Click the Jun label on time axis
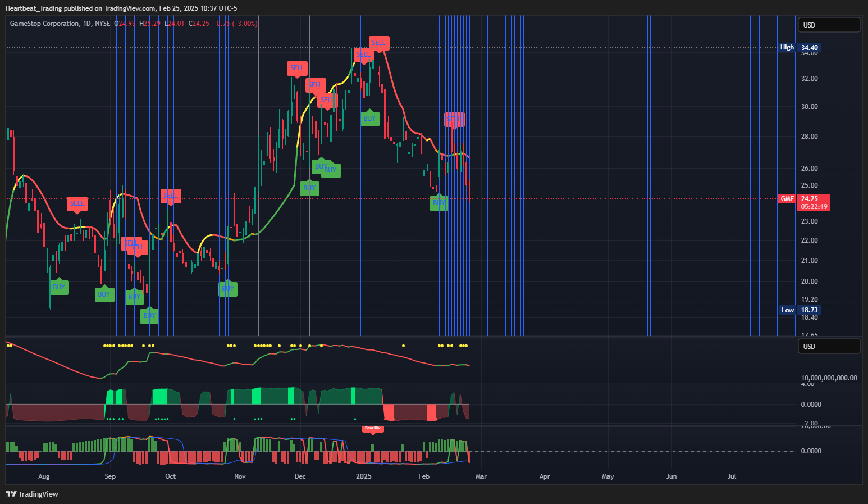The height and width of the screenshot is (504, 868). pyautogui.click(x=671, y=476)
